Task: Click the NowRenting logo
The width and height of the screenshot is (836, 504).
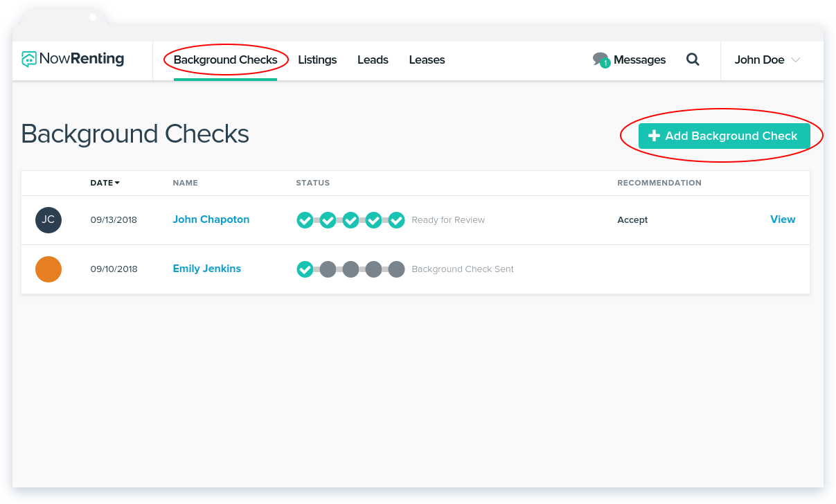Action: 73,60
